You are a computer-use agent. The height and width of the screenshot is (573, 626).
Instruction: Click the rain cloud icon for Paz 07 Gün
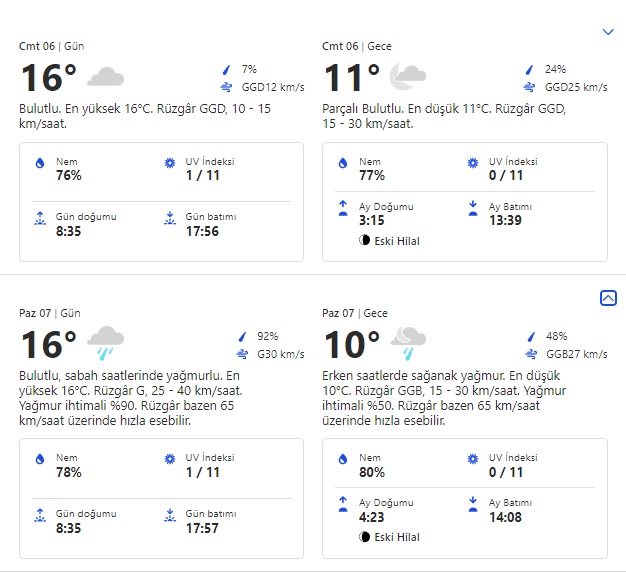(105, 342)
